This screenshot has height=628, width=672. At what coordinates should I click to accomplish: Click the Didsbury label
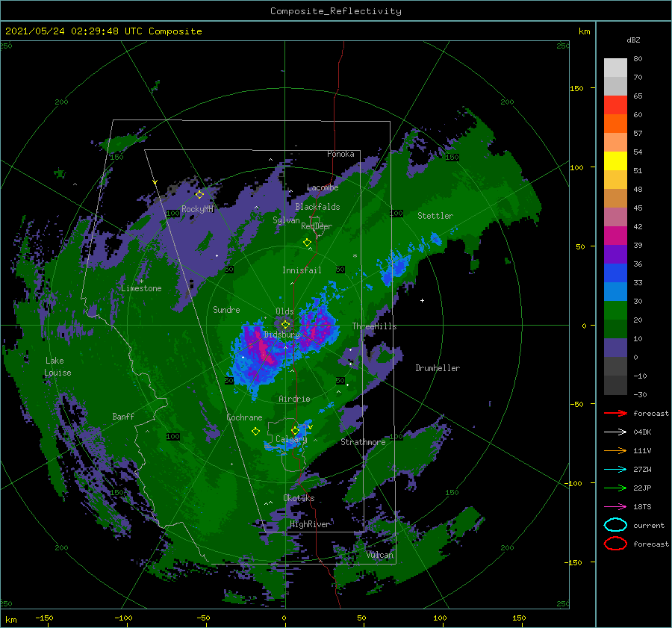[281, 335]
